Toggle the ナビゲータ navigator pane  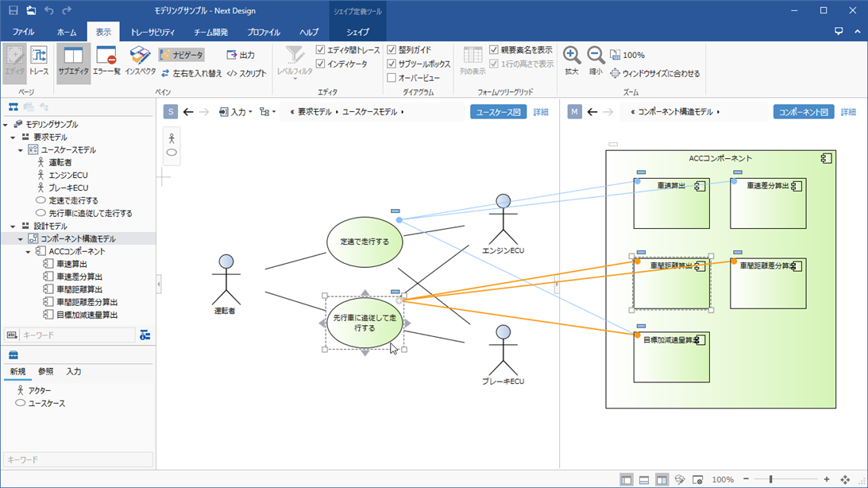(x=182, y=55)
